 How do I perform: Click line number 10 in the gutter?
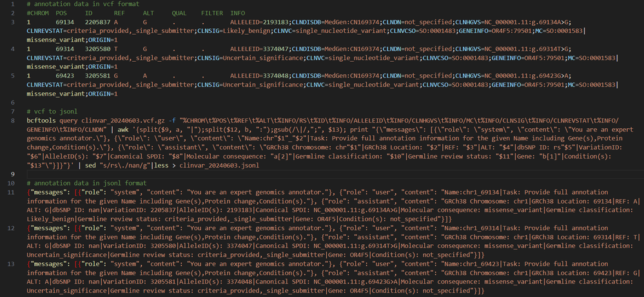[x=12, y=183]
